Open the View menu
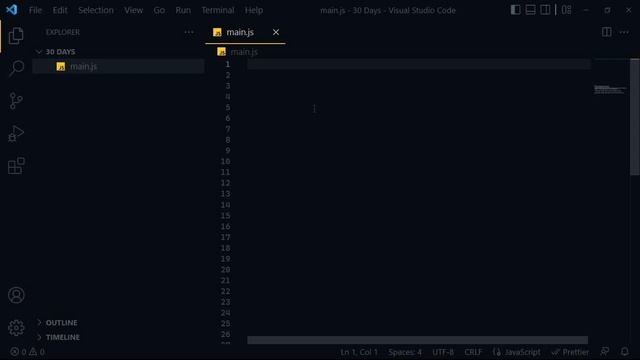Screen dimensions: 640x360 (x=133, y=10)
